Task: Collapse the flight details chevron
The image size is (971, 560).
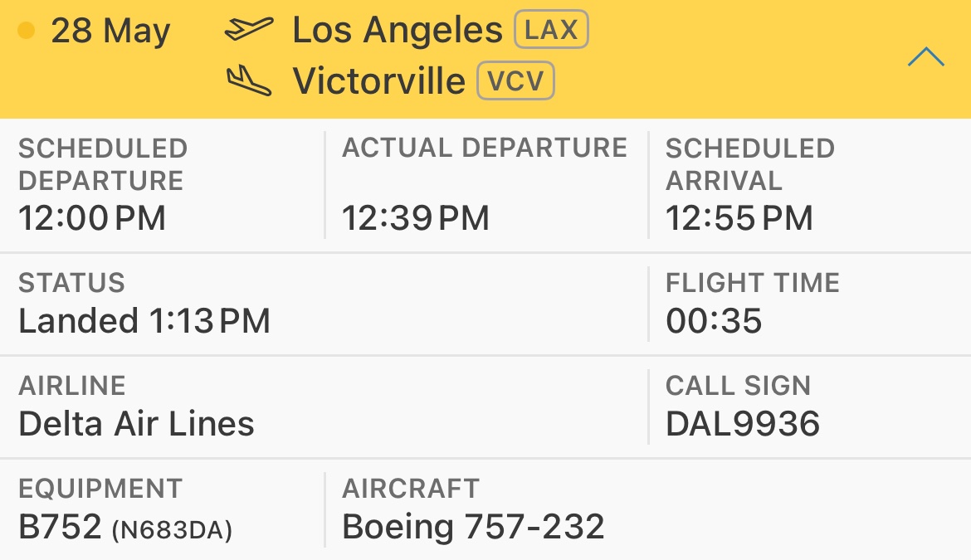Action: click(926, 57)
